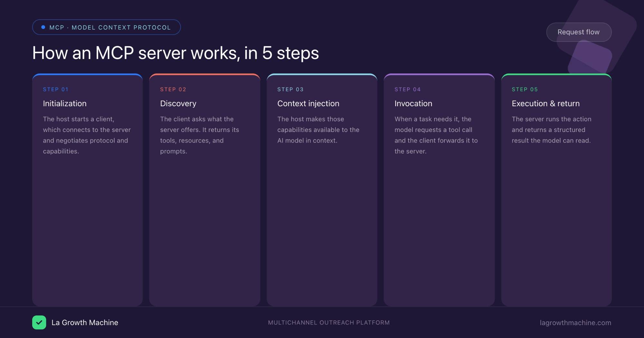Click the MCP · Model Context Protocol badge
This screenshot has width=644, height=338.
coord(106,27)
